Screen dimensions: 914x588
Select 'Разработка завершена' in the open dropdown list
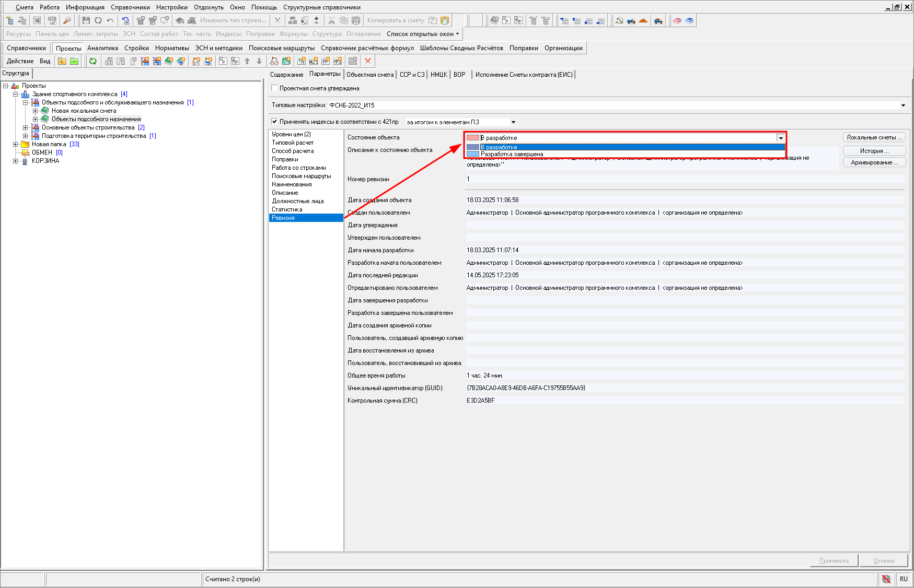tap(512, 154)
